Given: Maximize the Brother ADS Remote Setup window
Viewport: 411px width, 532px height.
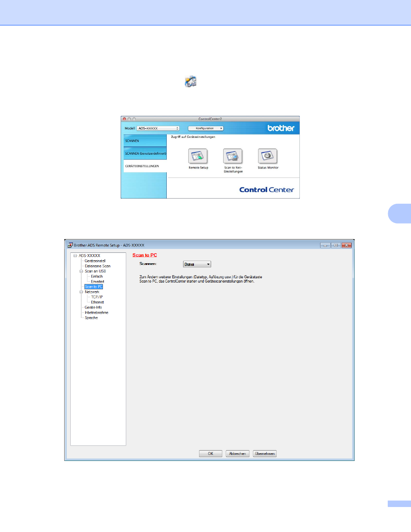Looking at the screenshot, I should click(x=336, y=245).
